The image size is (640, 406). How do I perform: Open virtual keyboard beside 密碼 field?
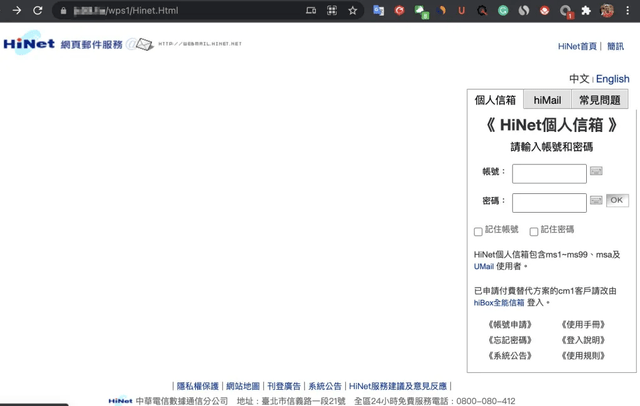[x=596, y=200]
